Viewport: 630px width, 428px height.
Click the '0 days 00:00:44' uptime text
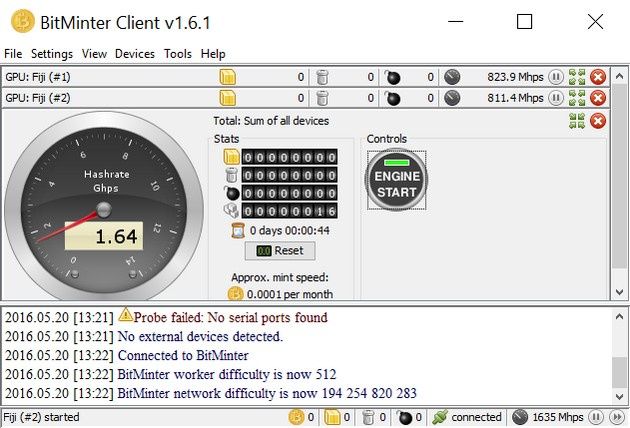pos(289,230)
